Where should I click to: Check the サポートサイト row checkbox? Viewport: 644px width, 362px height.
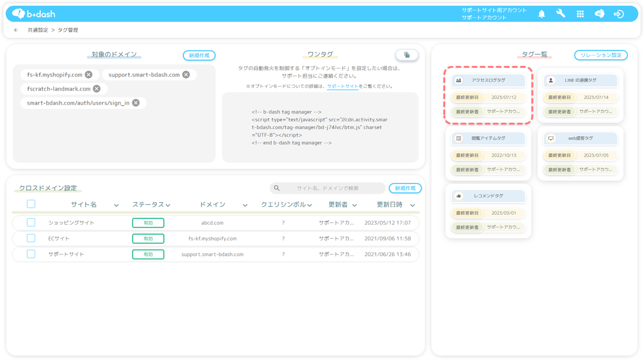click(31, 254)
